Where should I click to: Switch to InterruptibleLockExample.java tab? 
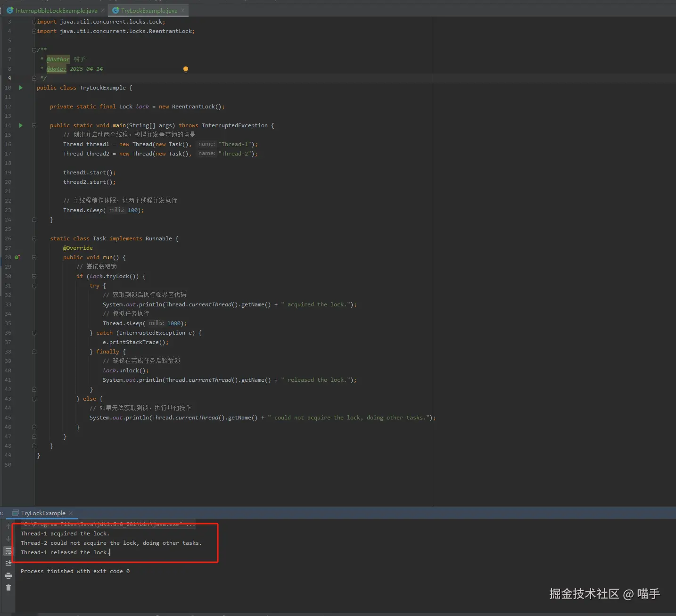[x=56, y=10]
